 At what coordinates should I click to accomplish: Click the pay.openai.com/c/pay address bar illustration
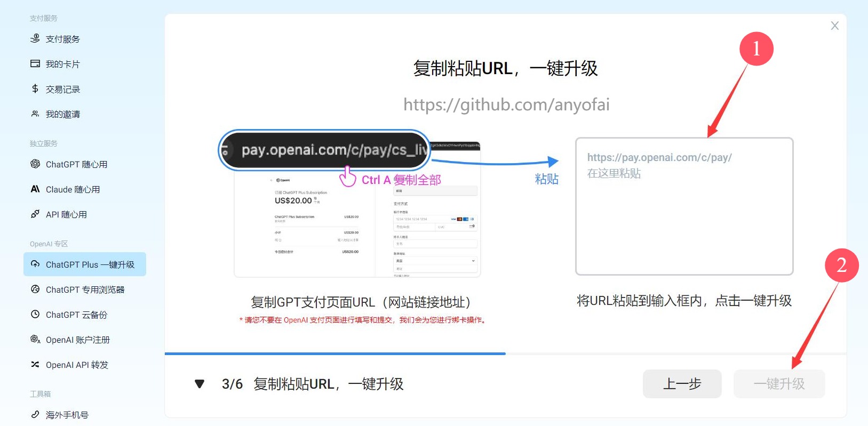[x=324, y=150]
